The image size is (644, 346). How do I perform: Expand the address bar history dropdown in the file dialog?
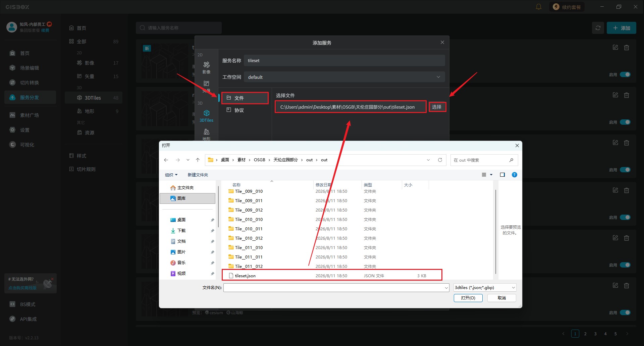tap(428, 160)
